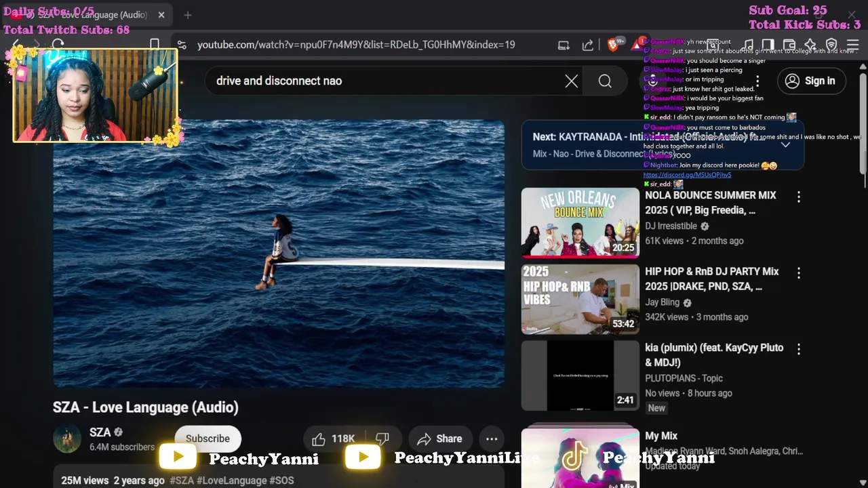This screenshot has height=488, width=868.
Task: Click the SZA channel avatar
Action: tap(67, 439)
